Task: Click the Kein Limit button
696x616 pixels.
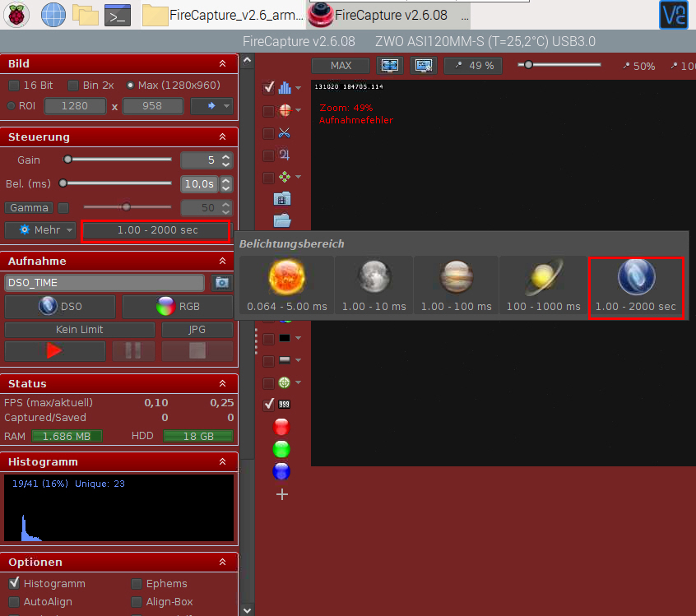Action: pos(80,330)
